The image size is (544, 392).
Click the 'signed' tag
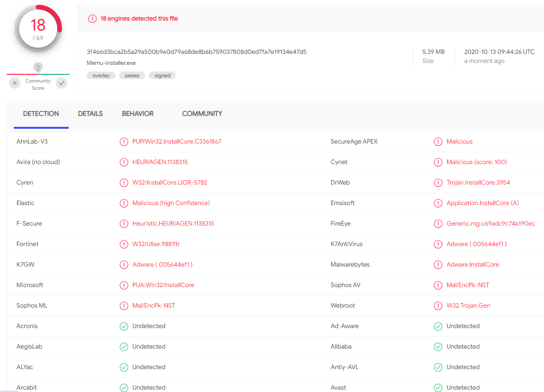[x=162, y=75]
